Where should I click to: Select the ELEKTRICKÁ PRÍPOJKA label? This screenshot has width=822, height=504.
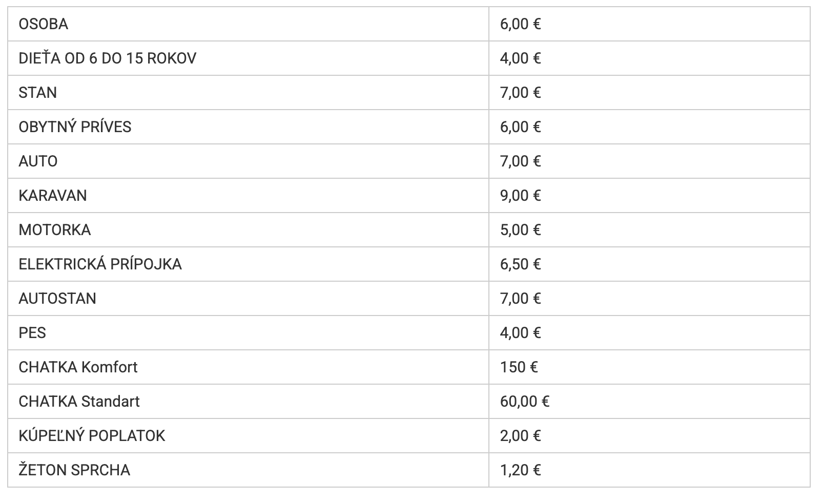click(x=100, y=264)
